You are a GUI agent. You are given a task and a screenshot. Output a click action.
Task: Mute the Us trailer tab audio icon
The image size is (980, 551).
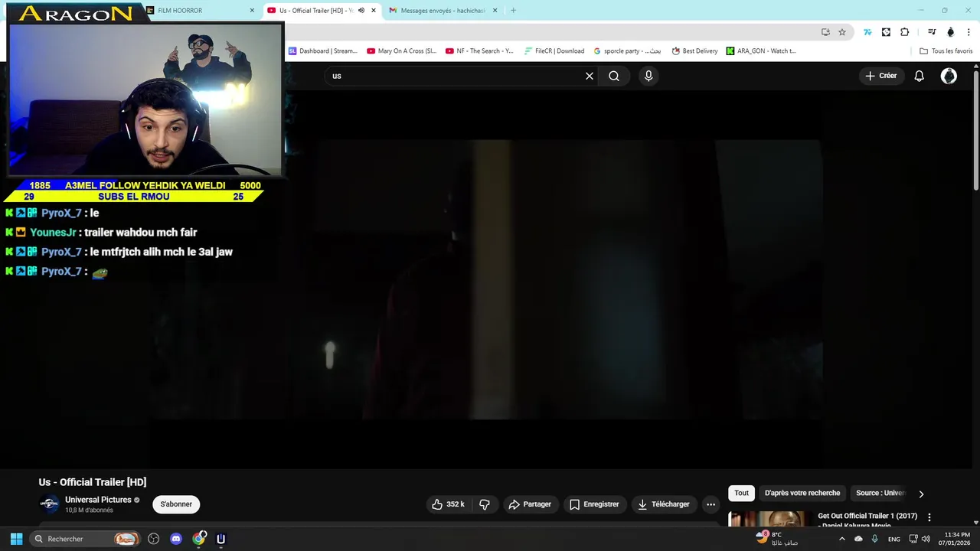361,11
